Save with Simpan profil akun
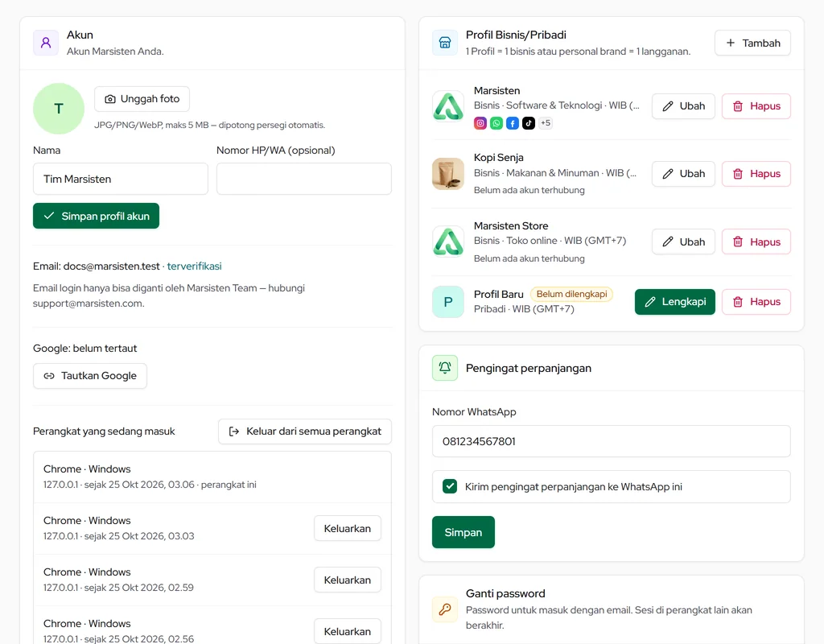 (97, 216)
